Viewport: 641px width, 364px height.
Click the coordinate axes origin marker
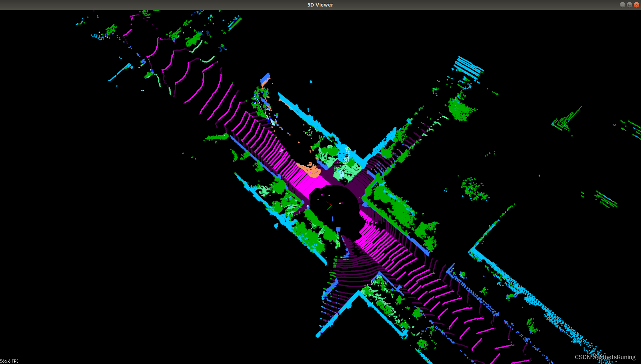(331, 205)
